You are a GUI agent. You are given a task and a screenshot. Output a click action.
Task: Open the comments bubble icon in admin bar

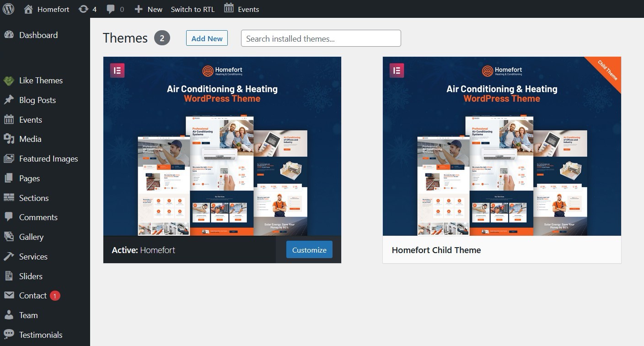(x=111, y=9)
